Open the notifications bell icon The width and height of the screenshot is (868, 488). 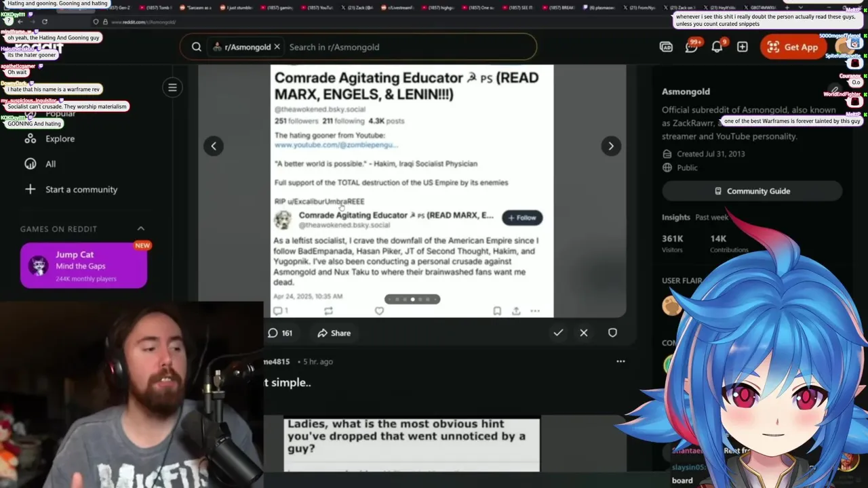(x=717, y=46)
